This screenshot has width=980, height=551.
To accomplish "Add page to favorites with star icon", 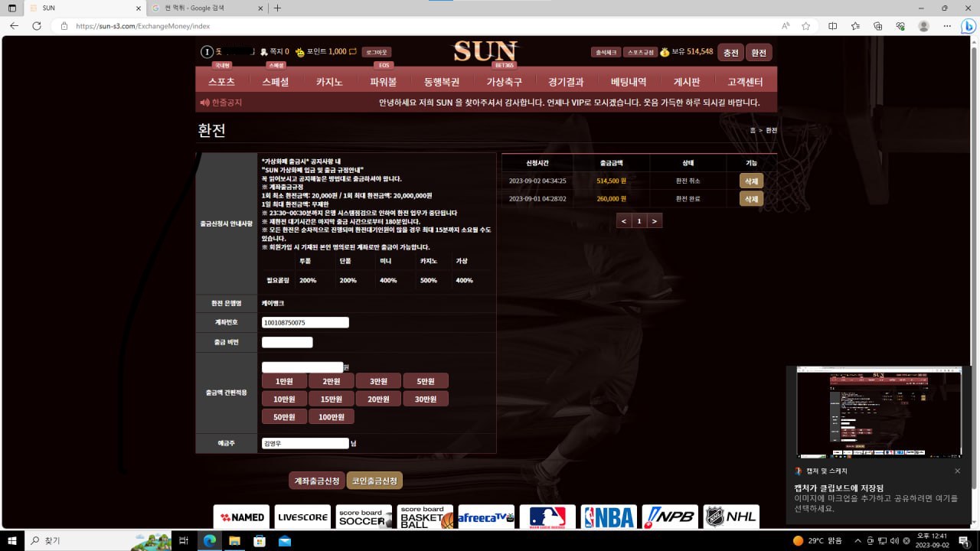I will 806,26.
